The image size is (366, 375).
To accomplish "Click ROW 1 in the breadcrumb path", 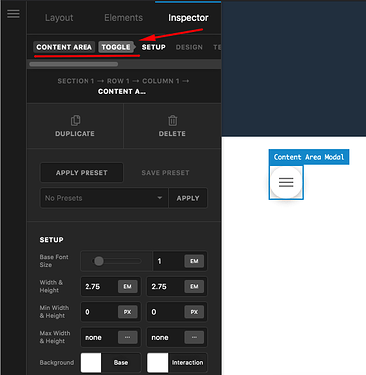I will tap(118, 81).
